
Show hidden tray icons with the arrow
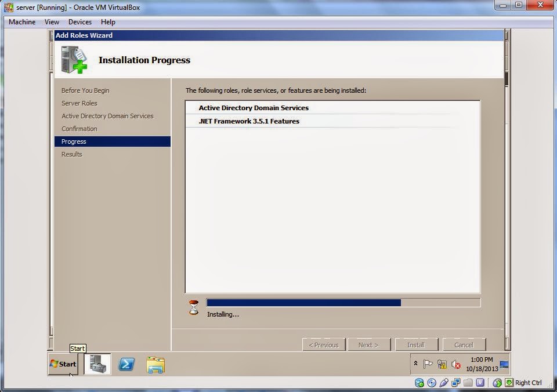point(415,363)
